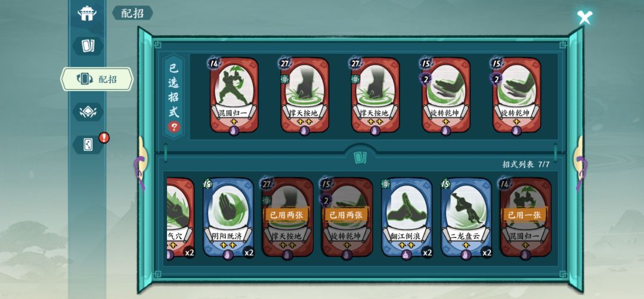
Task: Click the 已用一张 label on 混圆归一
Action: [x=525, y=214]
